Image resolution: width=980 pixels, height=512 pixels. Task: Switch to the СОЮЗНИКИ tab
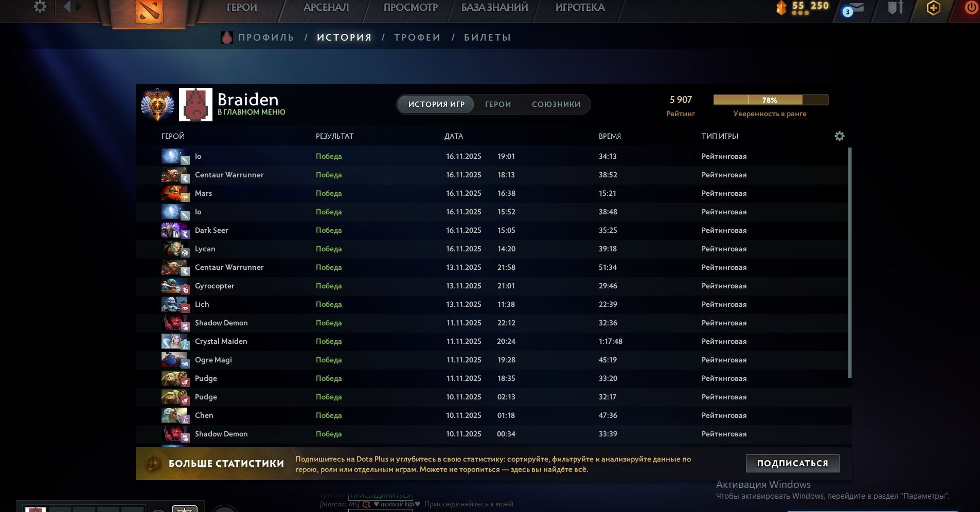556,104
